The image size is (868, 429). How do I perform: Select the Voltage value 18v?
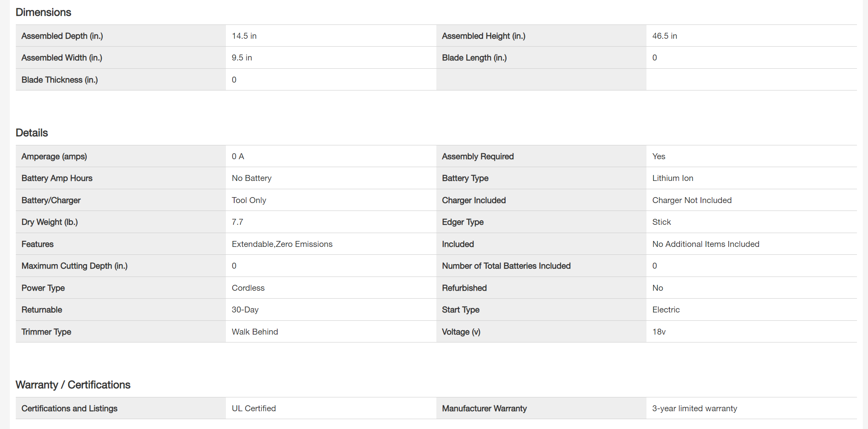(x=659, y=332)
